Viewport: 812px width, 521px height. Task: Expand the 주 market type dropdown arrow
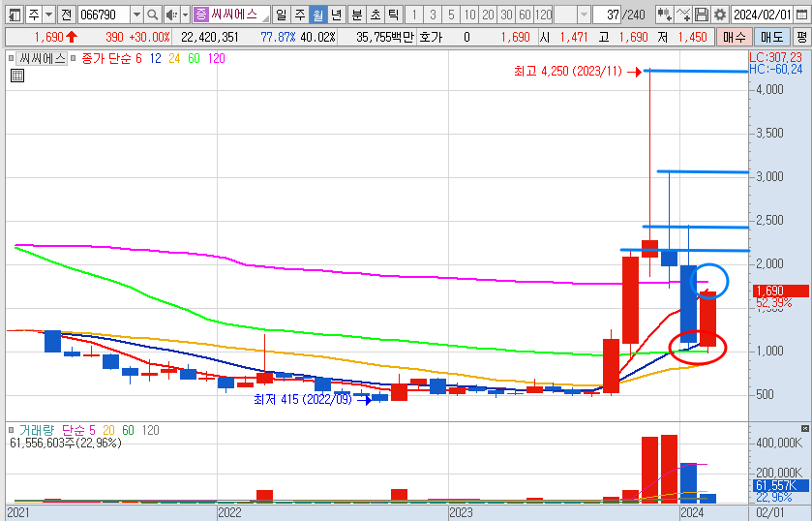[48, 15]
